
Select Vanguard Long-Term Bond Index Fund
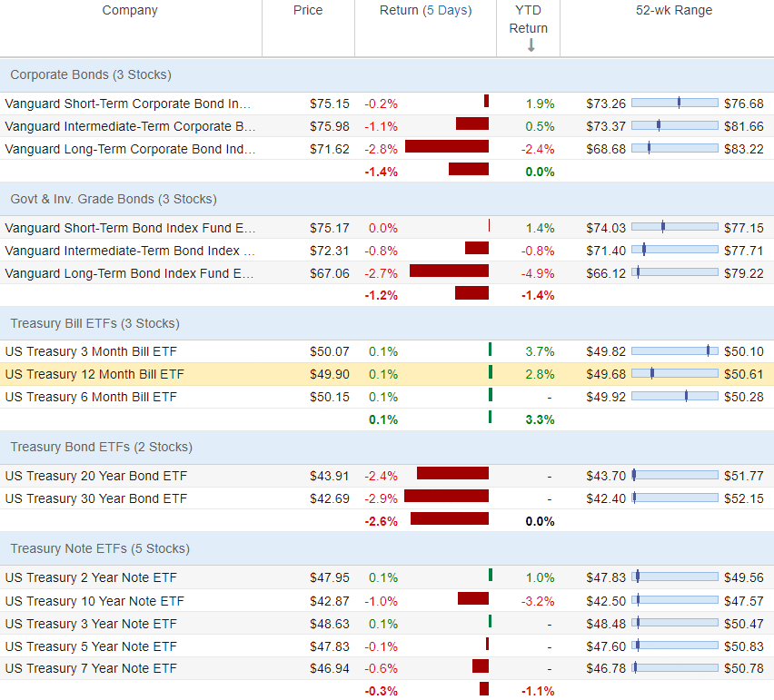click(x=129, y=273)
